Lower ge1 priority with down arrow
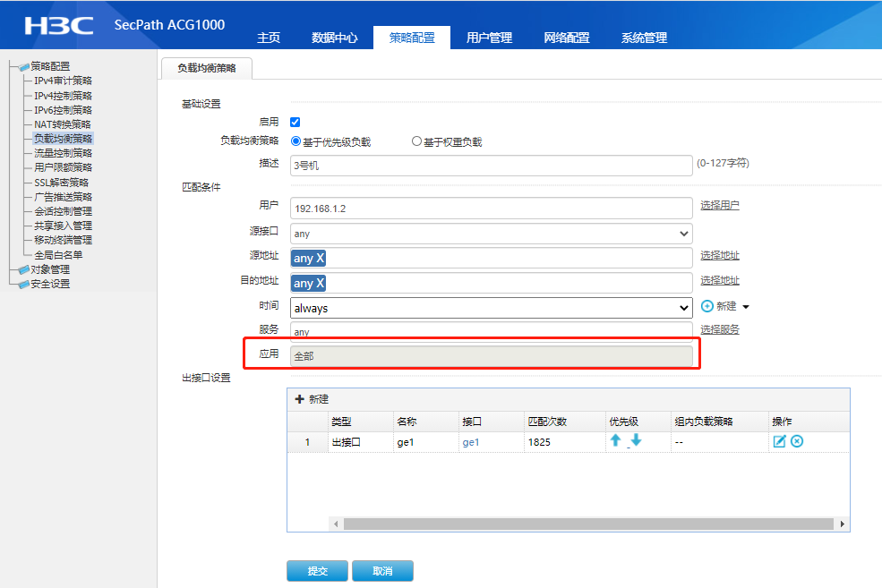Screen dimensions: 882x588 [636, 440]
